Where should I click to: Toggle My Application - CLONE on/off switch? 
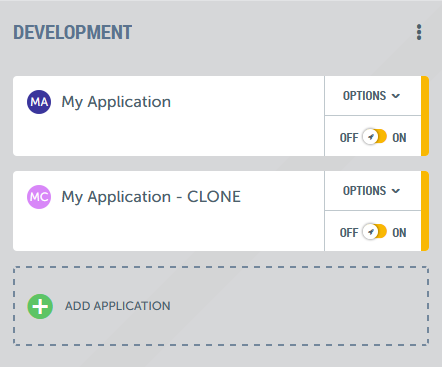tap(375, 232)
